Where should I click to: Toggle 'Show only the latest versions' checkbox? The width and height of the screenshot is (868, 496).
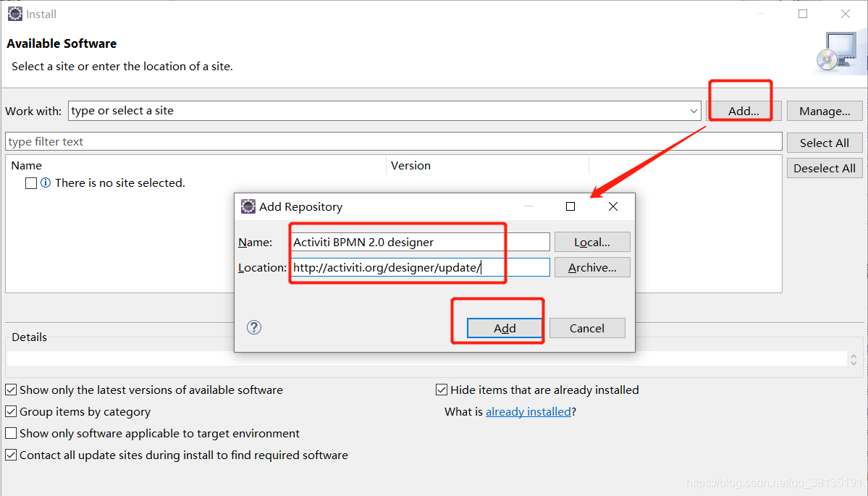(11, 390)
